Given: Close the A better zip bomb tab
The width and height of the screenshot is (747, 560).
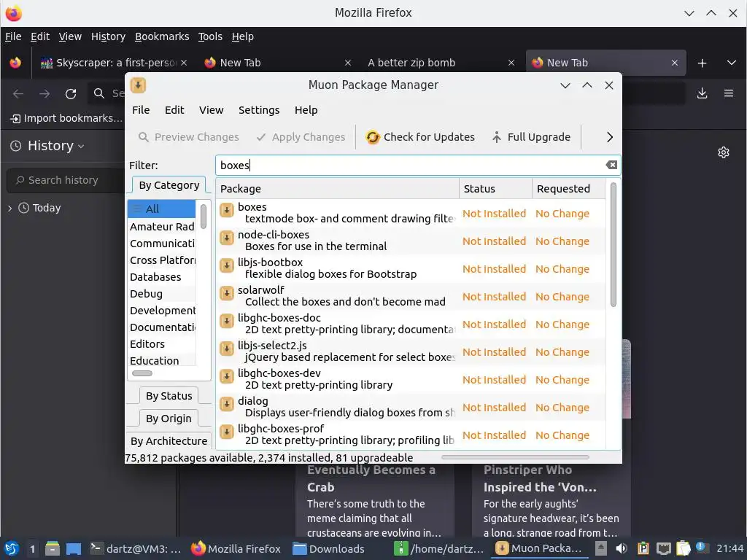Looking at the screenshot, I should tap(511, 63).
